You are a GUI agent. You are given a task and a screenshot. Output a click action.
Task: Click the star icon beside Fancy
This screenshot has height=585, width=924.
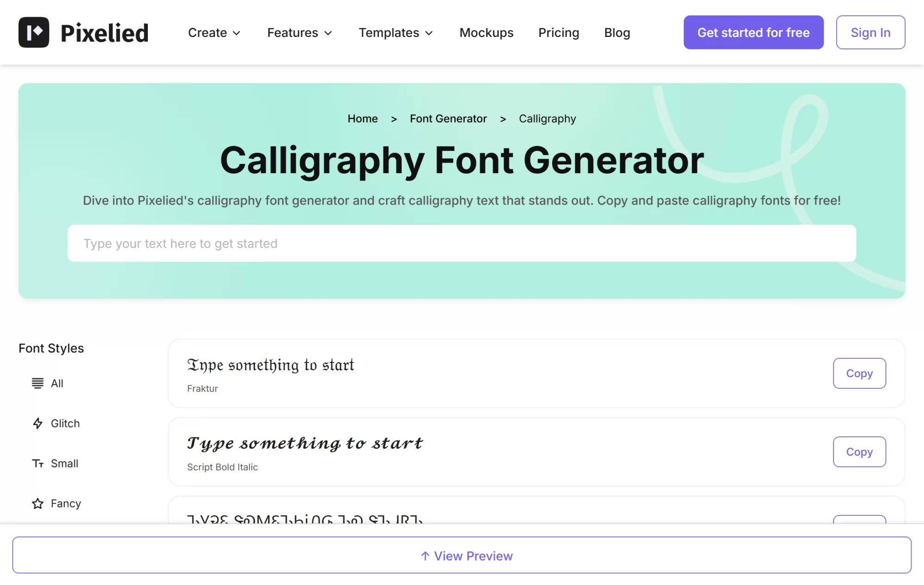click(38, 503)
